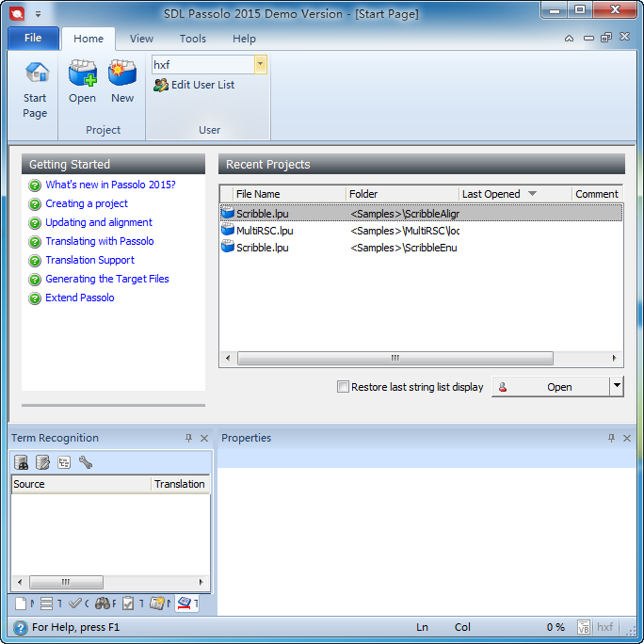Open the Updating and alignment link

[99, 222]
